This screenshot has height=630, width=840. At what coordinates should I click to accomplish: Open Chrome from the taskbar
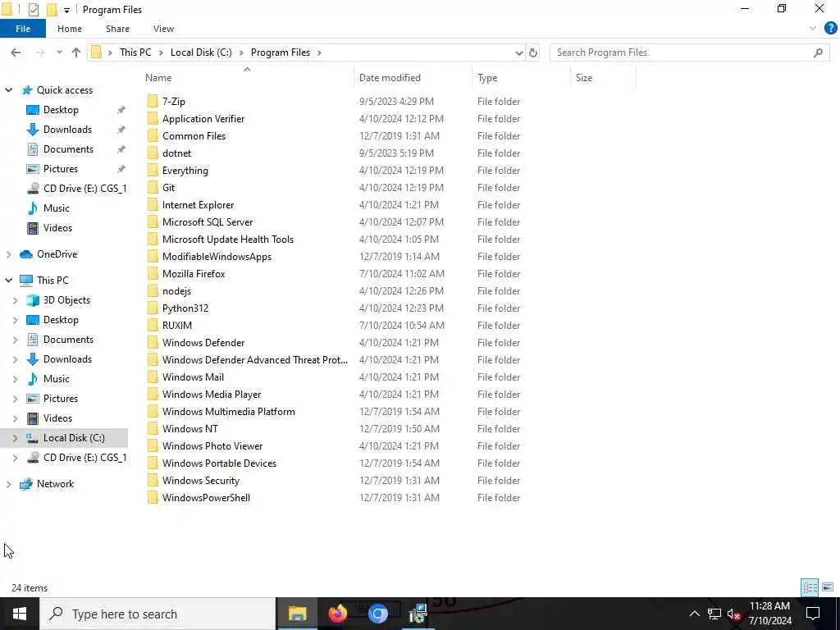pyautogui.click(x=377, y=614)
